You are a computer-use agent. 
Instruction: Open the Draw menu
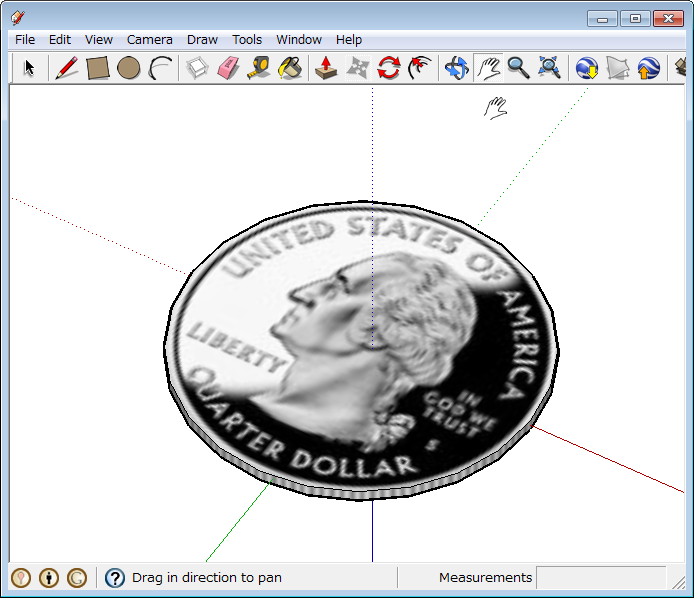(202, 40)
